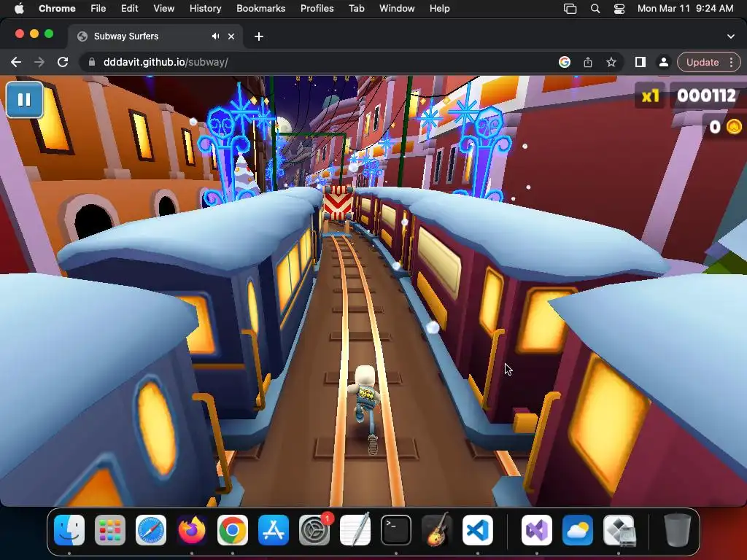The width and height of the screenshot is (747, 560).
Task: Share this page via share icon
Action: point(588,62)
